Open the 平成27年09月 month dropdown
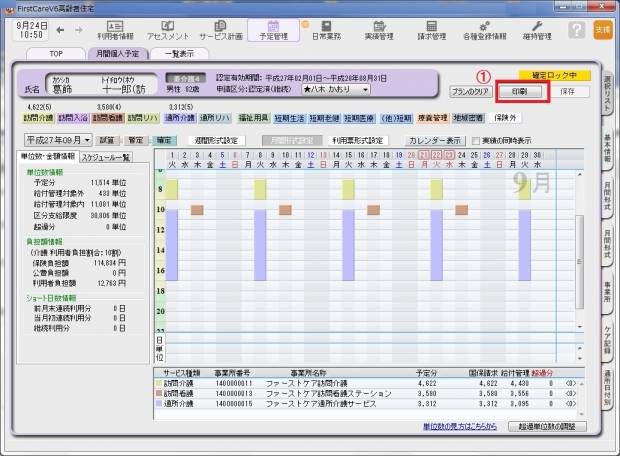 58,141
